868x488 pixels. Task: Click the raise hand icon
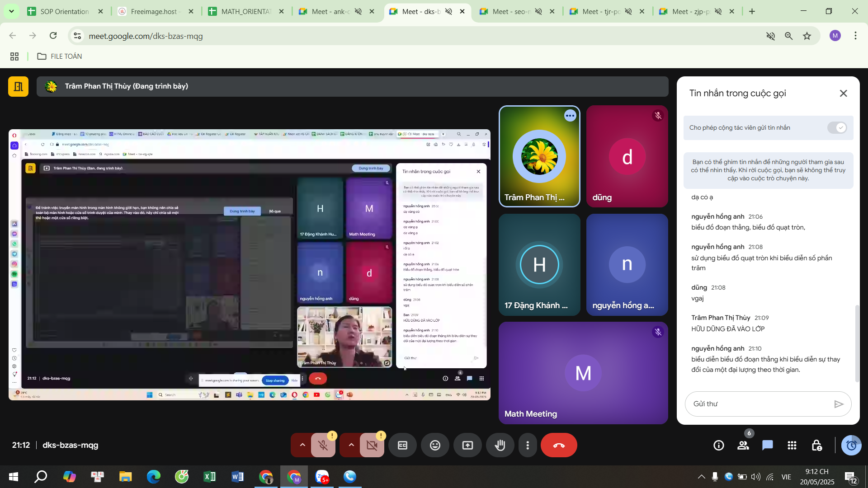pos(500,446)
